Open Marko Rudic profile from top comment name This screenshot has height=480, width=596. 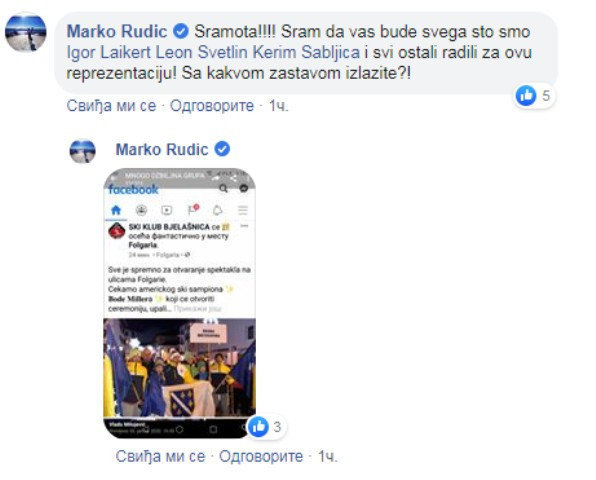(x=117, y=31)
